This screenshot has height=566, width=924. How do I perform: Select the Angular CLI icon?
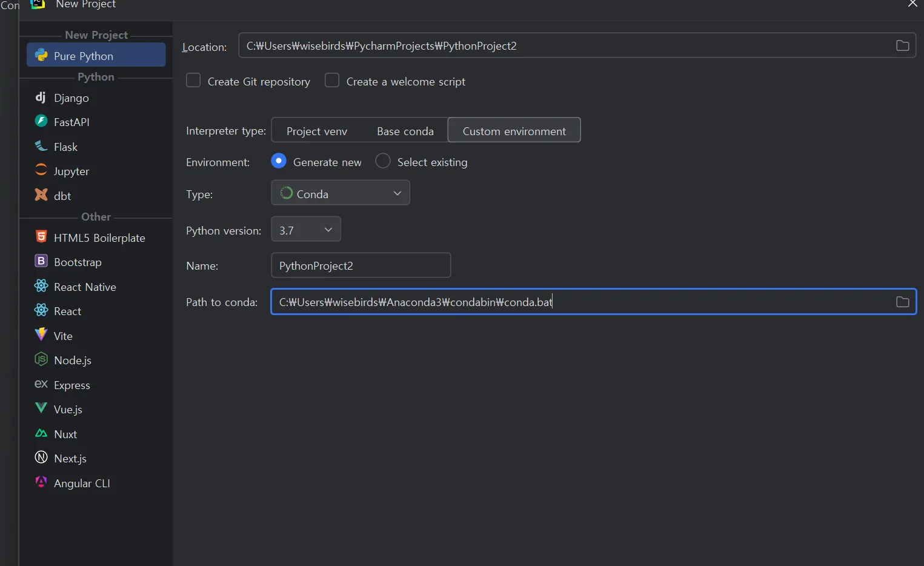click(x=41, y=482)
